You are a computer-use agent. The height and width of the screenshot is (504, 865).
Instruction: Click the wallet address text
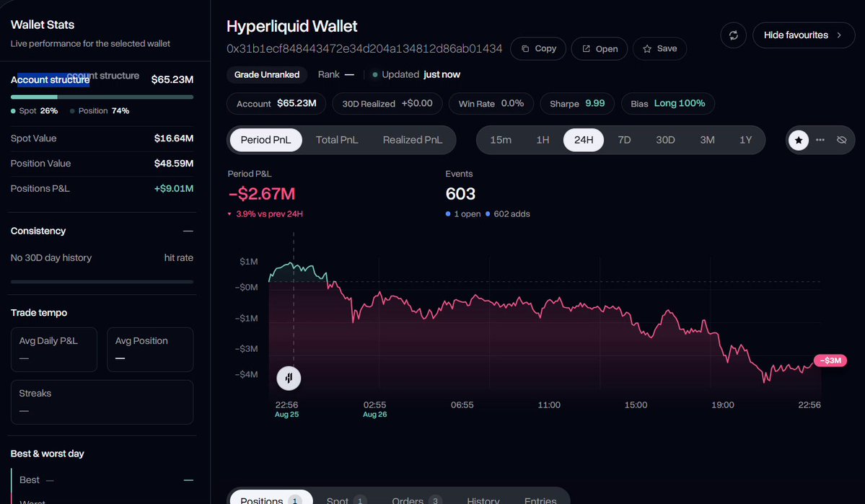click(x=364, y=48)
